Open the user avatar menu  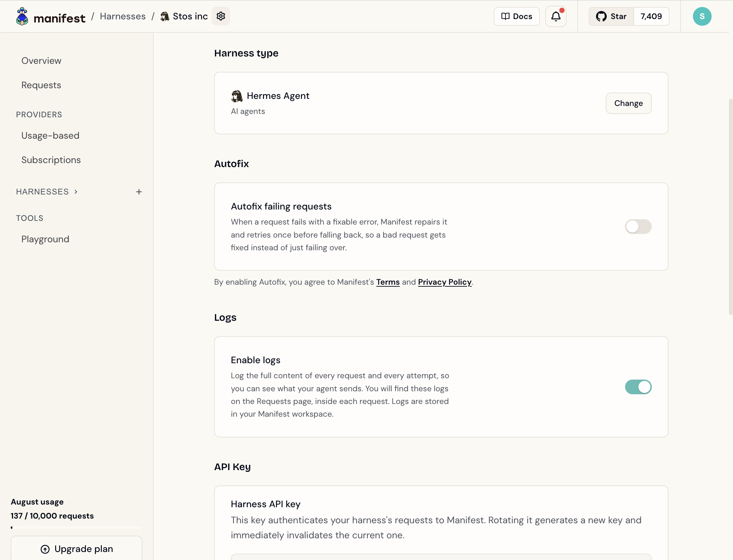click(x=702, y=16)
